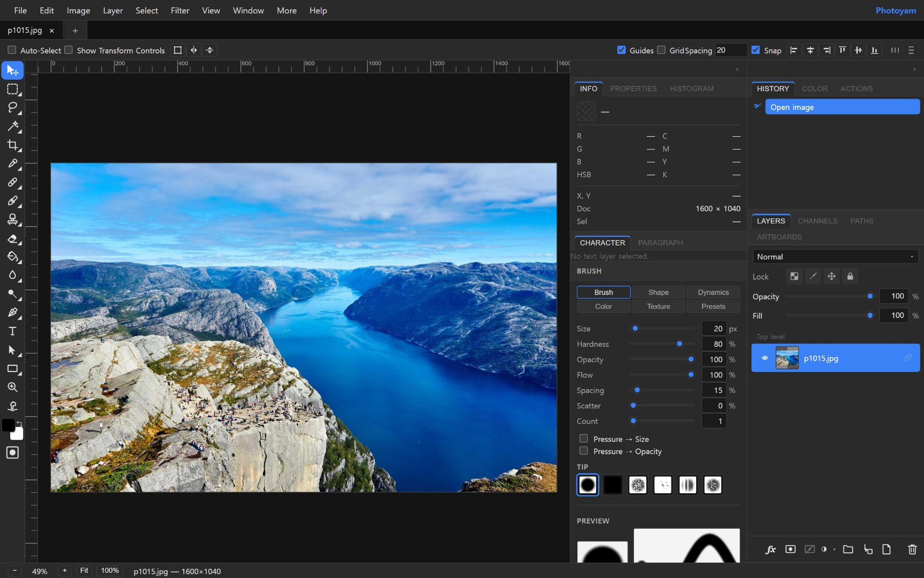Uncheck the Guides checkbox
924x578 pixels.
click(621, 50)
